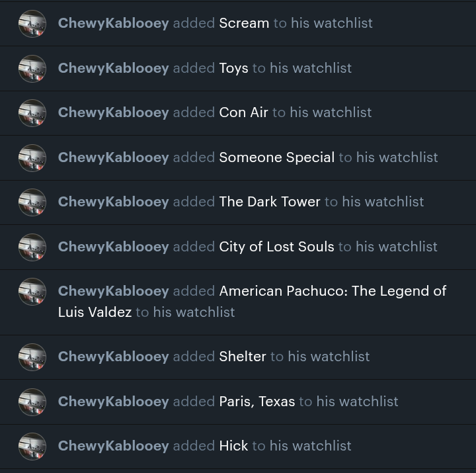This screenshot has width=476, height=473.
Task: Click ChewyKablooey username in Paris, Texas row
Action: point(113,402)
